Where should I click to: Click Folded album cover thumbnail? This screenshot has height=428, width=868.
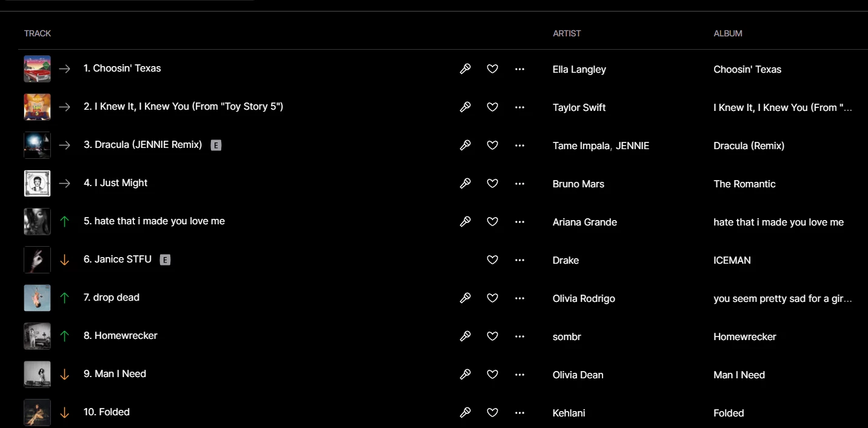pos(37,413)
